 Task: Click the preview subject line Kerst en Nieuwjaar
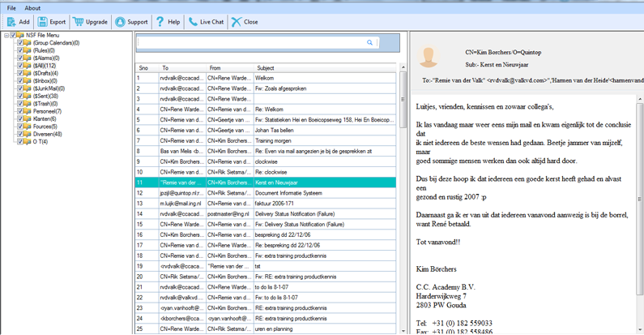click(497, 65)
